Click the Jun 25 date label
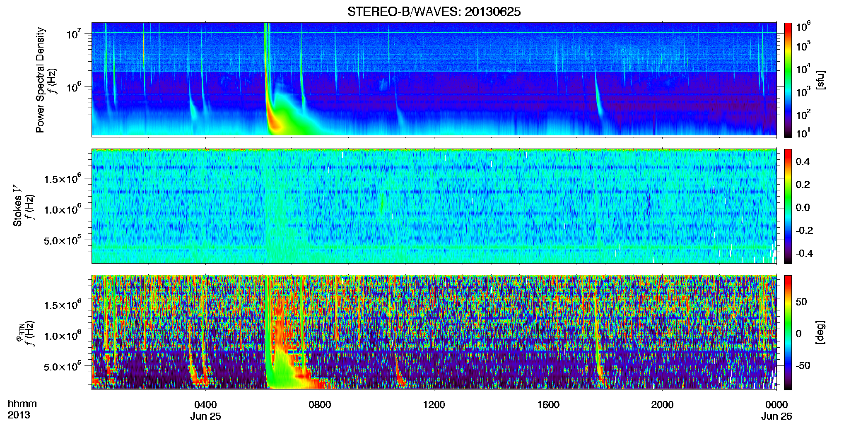The width and height of the screenshot is (868, 447). 205,416
